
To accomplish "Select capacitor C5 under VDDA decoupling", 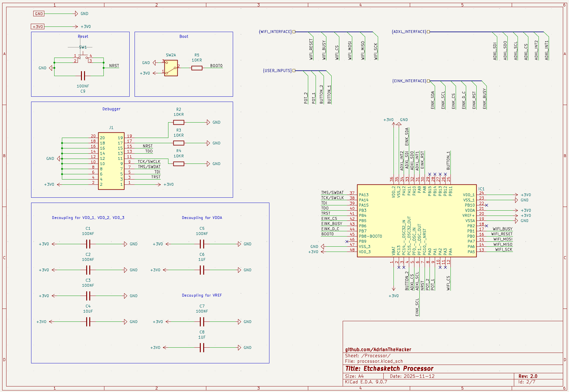I will pos(202,244).
